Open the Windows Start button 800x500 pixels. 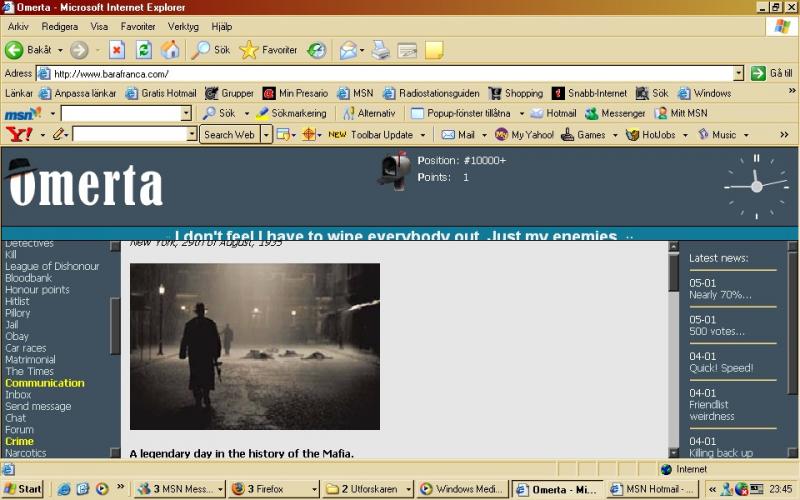click(x=23, y=489)
